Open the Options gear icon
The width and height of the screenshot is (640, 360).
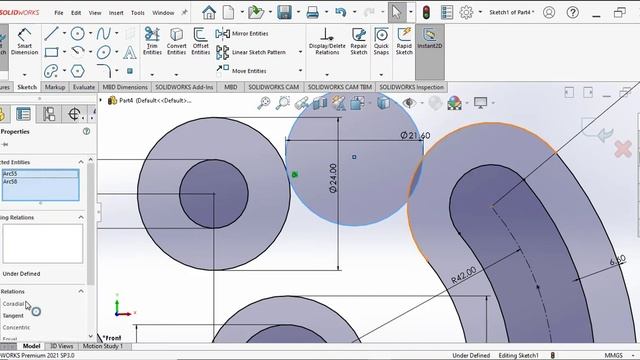pyautogui.click(x=466, y=12)
